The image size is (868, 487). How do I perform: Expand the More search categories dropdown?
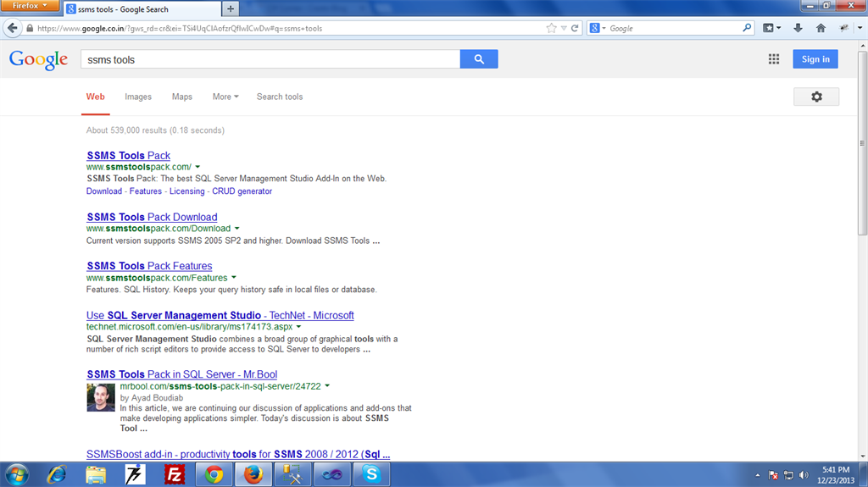point(225,97)
